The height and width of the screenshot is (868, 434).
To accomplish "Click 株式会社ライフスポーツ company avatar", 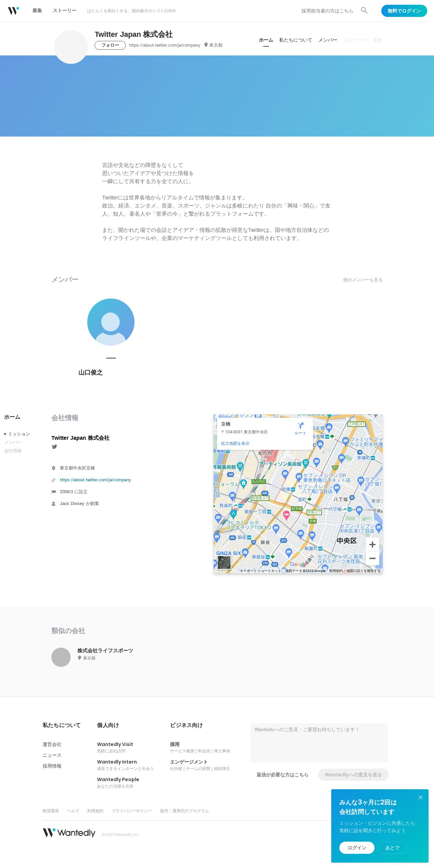I will pos(61,657).
